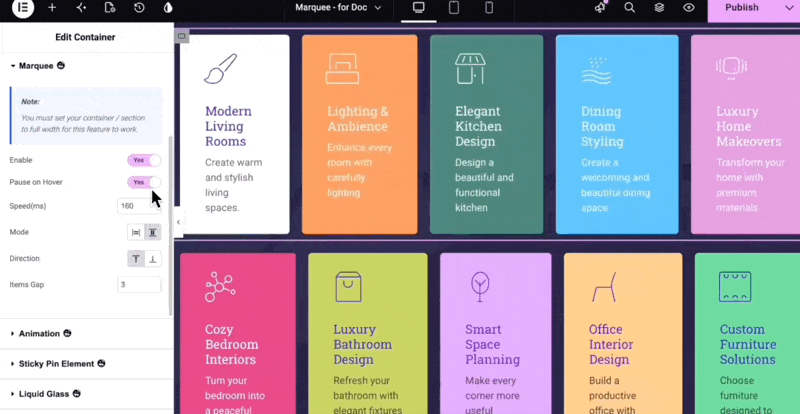Viewport: 800px width, 414px height.
Task: Select the Office Interior Design heading
Action: click(x=609, y=345)
